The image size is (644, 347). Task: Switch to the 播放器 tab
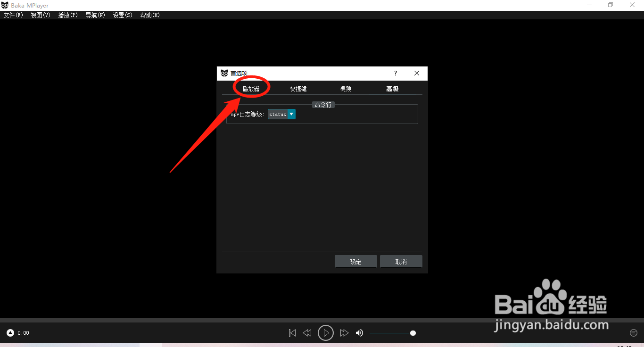251,89
